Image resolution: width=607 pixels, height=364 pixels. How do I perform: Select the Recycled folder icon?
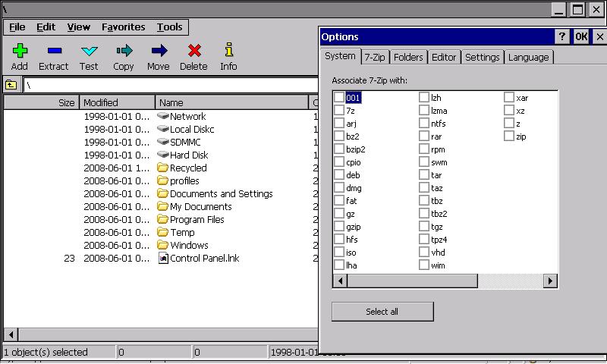[x=163, y=168]
